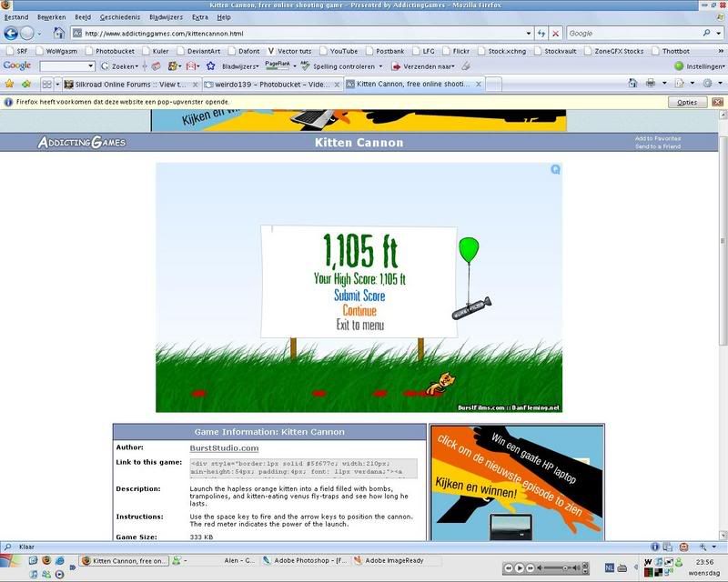Screen dimensions: 728x582
Task: Click Exit to menu in the game
Action: [360, 325]
